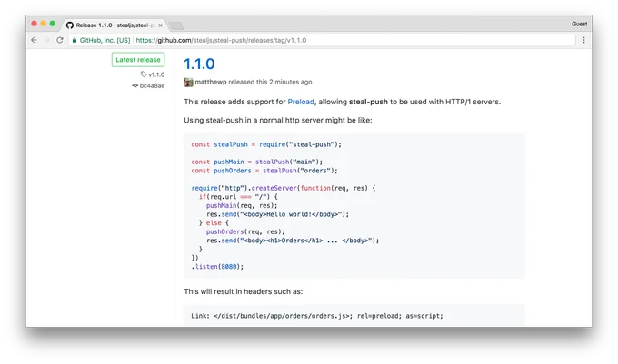The image size is (618, 364).
Task: Open the matthewp user profile link
Action: [211, 82]
